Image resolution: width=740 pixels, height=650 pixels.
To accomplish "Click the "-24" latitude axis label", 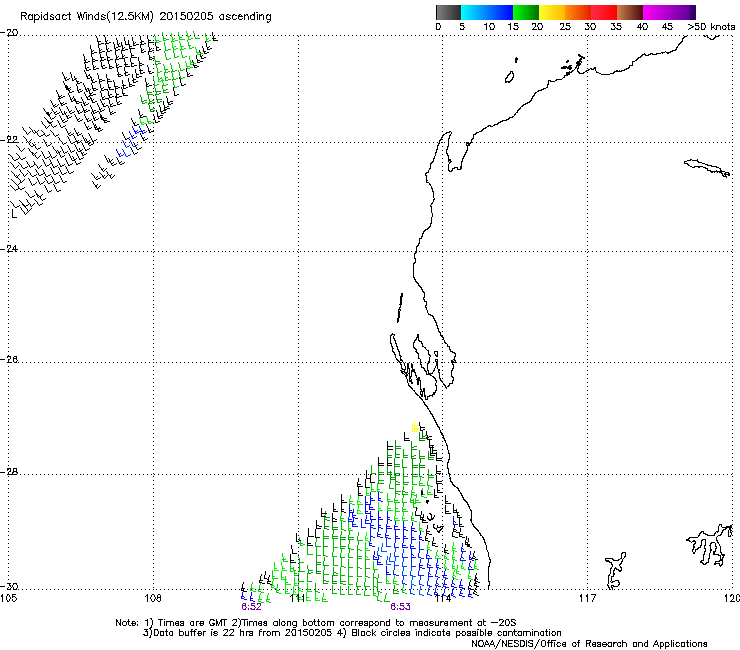I will (x=9, y=248).
